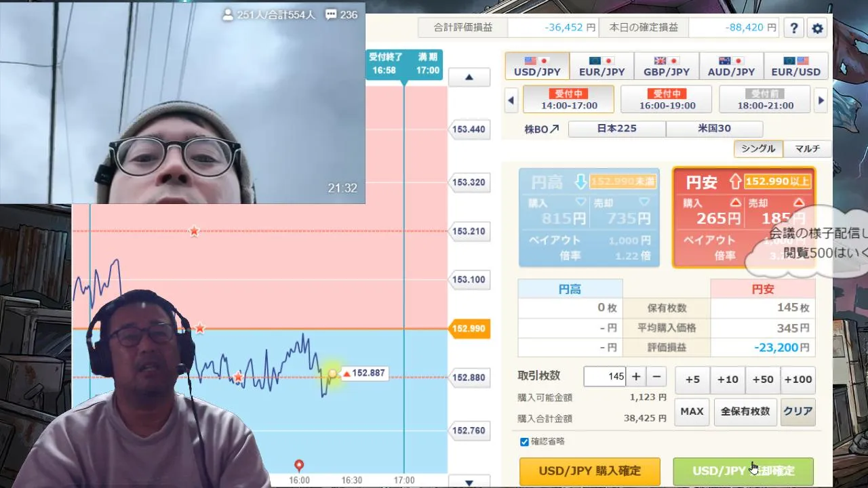
Task: Add 5 to trade quantity
Action: pos(692,380)
